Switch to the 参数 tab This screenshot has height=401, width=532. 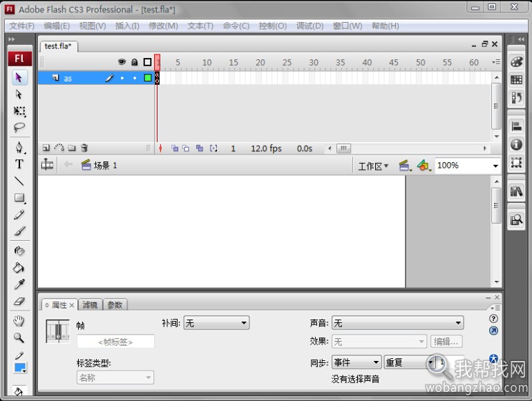coord(115,305)
